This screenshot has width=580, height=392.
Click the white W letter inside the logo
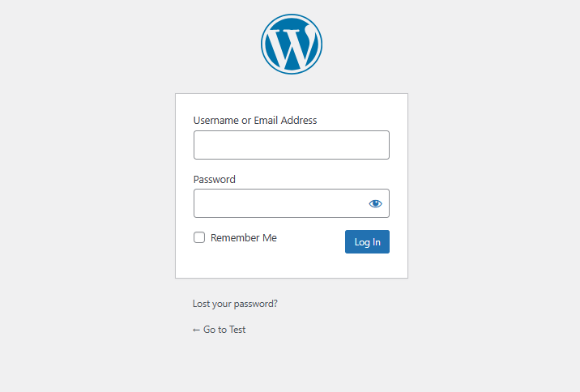[292, 46]
